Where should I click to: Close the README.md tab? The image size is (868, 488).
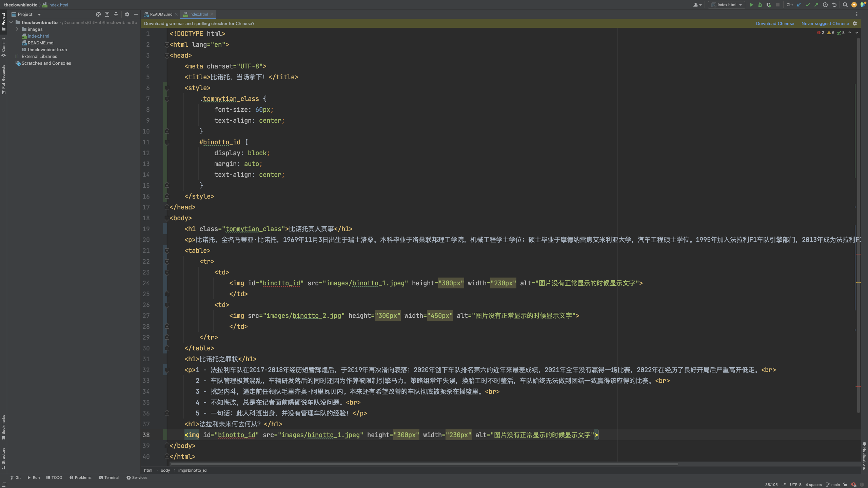point(176,14)
